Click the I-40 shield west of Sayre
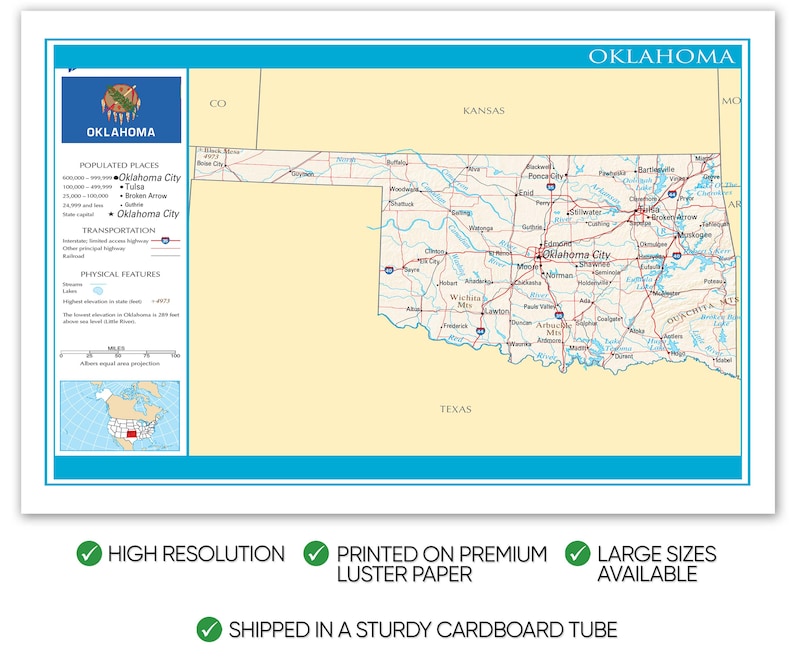 click(x=389, y=270)
